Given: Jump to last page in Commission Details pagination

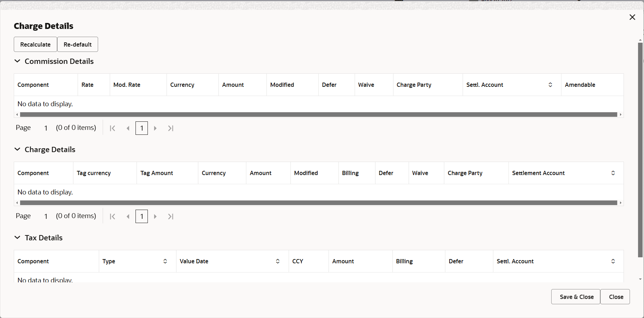Looking at the screenshot, I should click(x=170, y=128).
